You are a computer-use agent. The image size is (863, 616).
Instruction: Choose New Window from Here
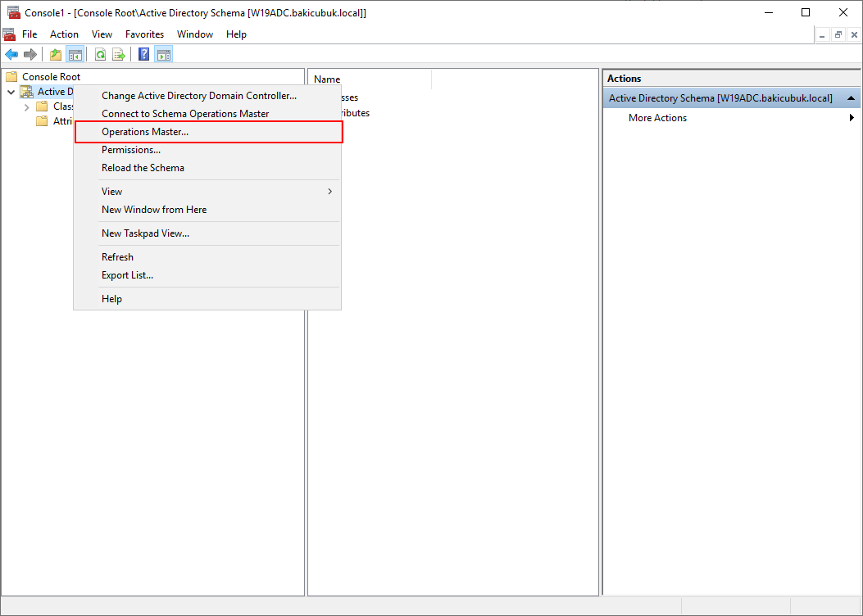tap(207, 210)
